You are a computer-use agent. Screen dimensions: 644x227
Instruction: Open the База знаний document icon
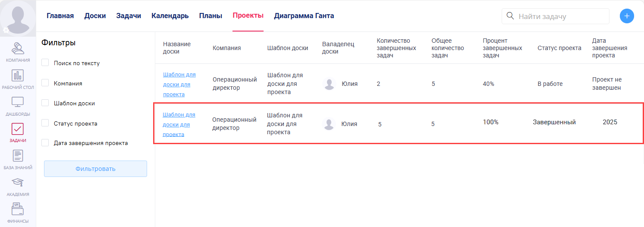[x=18, y=156]
